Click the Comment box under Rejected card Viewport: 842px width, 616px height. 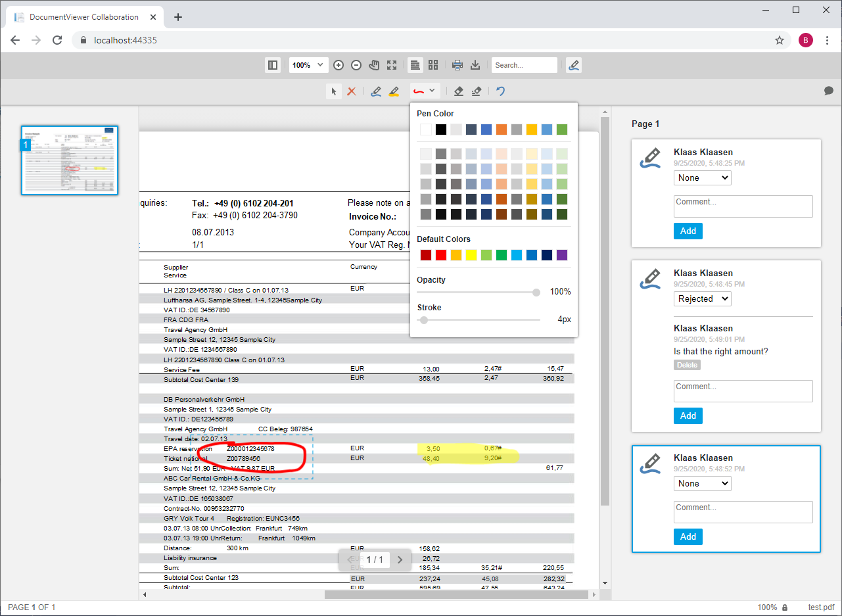click(x=743, y=391)
